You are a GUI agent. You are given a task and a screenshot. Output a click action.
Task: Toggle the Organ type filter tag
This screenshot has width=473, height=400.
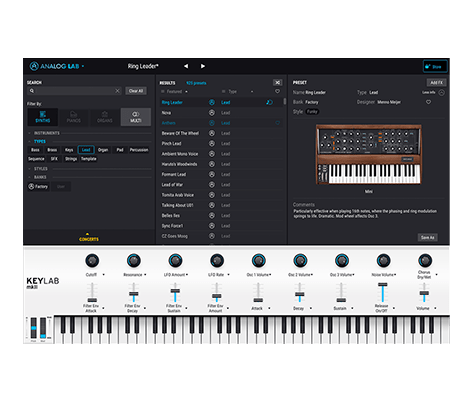point(103,150)
